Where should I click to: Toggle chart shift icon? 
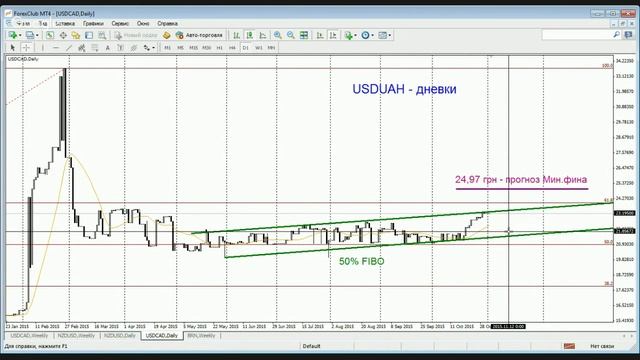point(333,36)
